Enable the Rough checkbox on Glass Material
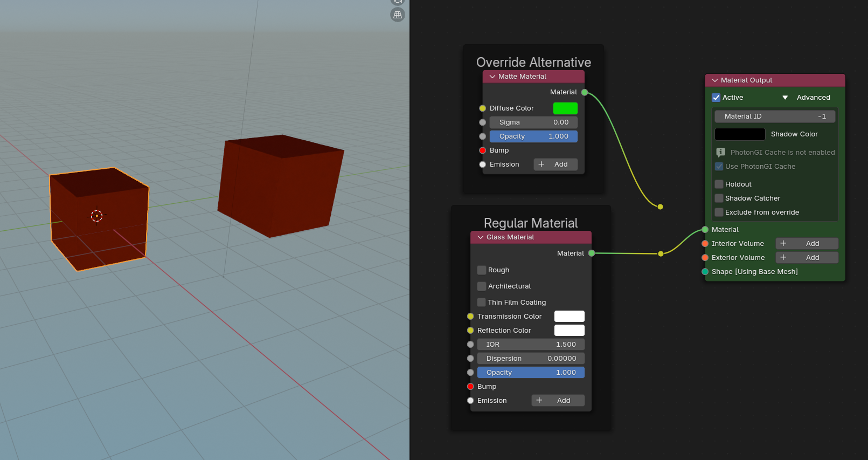The height and width of the screenshot is (460, 868). coord(482,270)
